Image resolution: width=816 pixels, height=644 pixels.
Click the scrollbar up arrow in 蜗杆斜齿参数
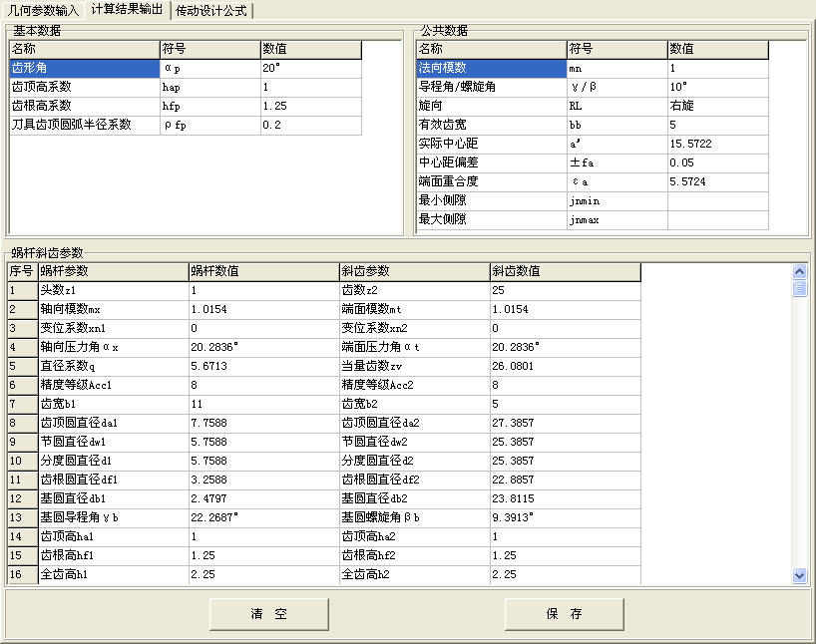(799, 271)
